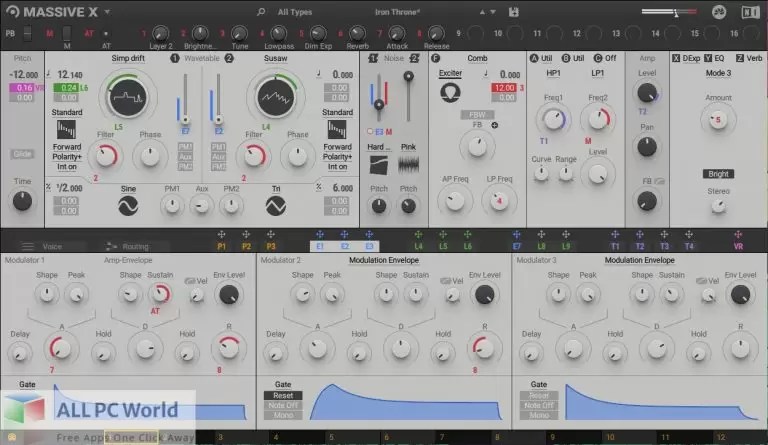Click the Iron Throne preset name
768x445 pixels.
coord(397,12)
